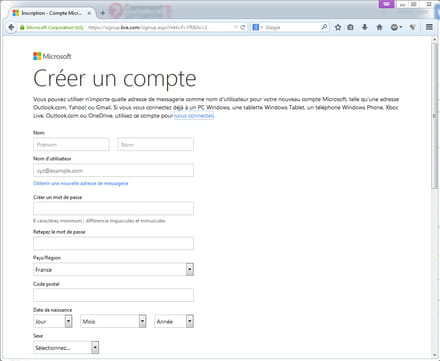
Task: Click the password hint '8 caractères minimum' text
Action: (x=99, y=221)
